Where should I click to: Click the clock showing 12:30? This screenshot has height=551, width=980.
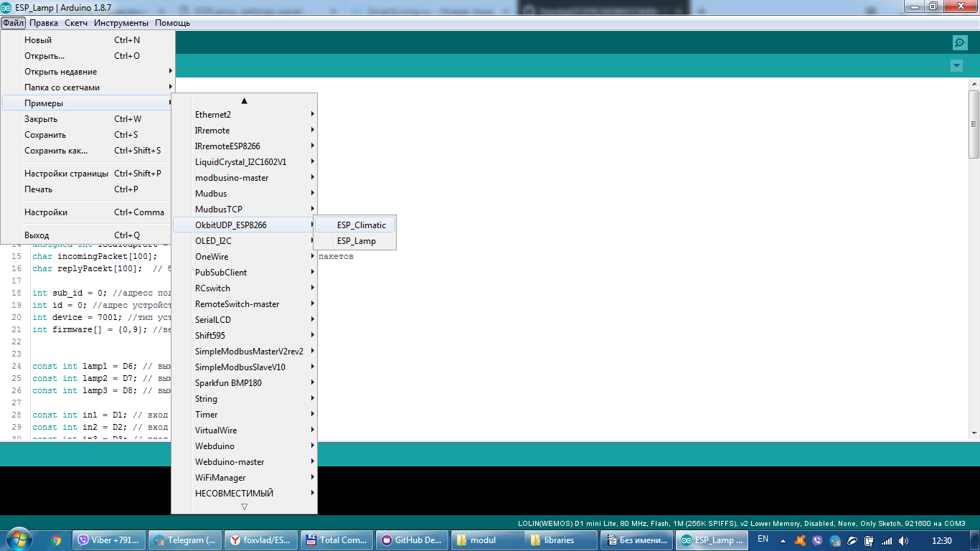pyautogui.click(x=941, y=540)
